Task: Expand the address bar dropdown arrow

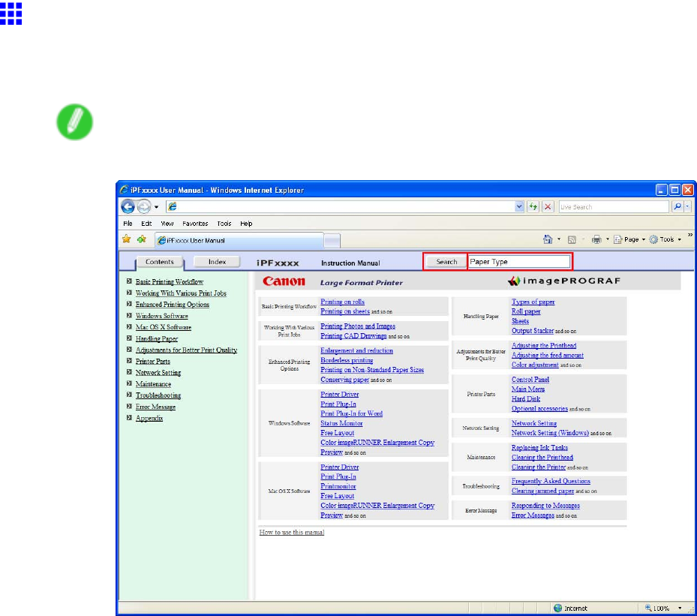Action: point(518,206)
